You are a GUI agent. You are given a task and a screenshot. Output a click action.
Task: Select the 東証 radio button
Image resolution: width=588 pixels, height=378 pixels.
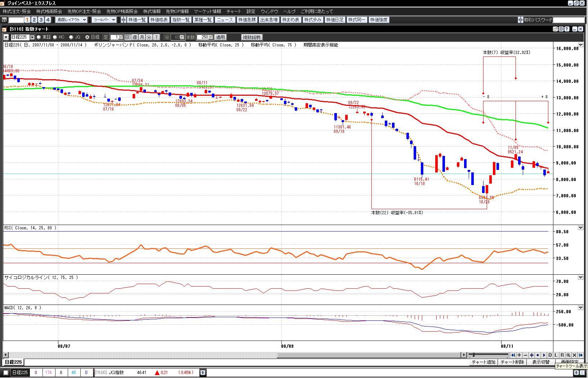pyautogui.click(x=39, y=37)
